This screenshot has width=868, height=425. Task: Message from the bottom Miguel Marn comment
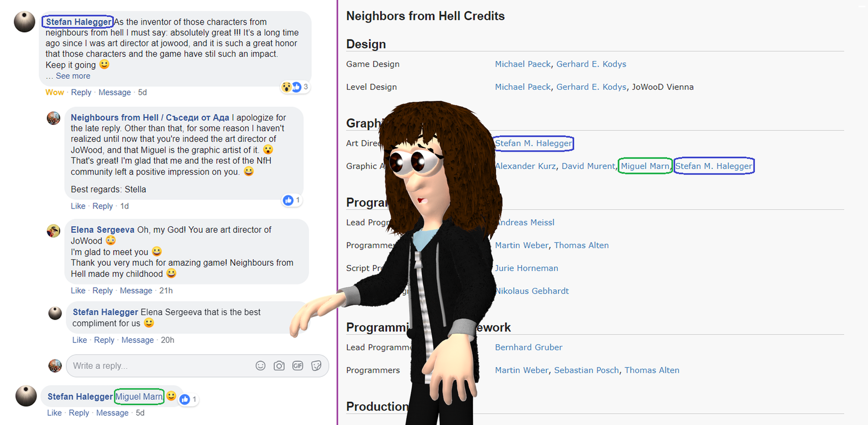coord(112,413)
